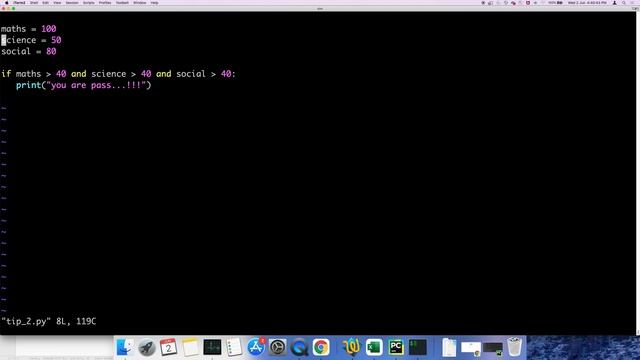Viewport: 640px width, 360px height.
Task: Open Activity Monitor in the dock
Action: click(212, 347)
